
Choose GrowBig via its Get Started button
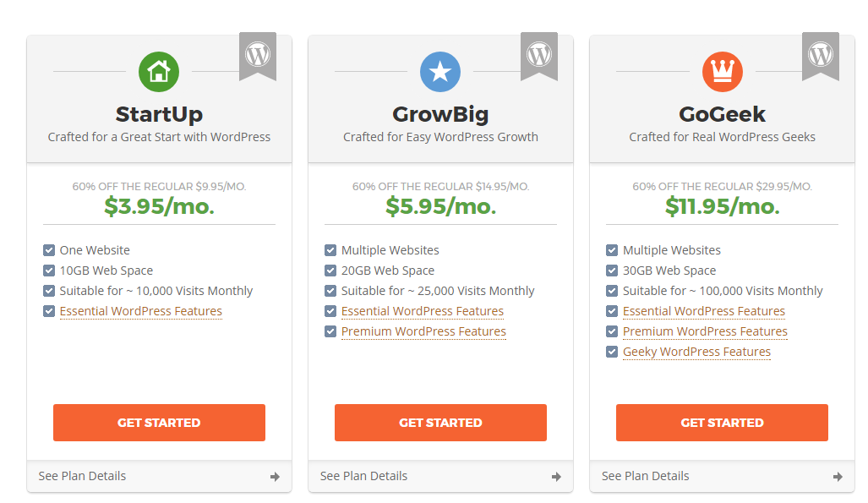(x=440, y=423)
